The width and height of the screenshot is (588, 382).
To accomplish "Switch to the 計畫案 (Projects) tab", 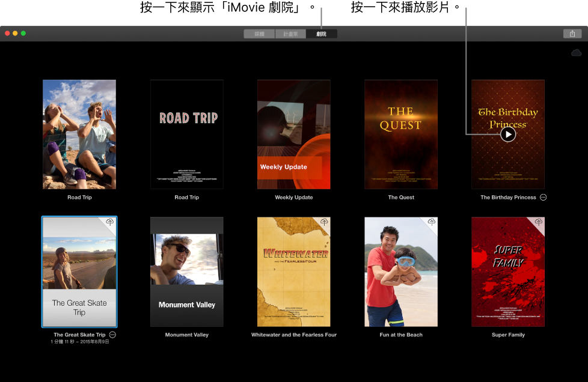I will coord(290,34).
